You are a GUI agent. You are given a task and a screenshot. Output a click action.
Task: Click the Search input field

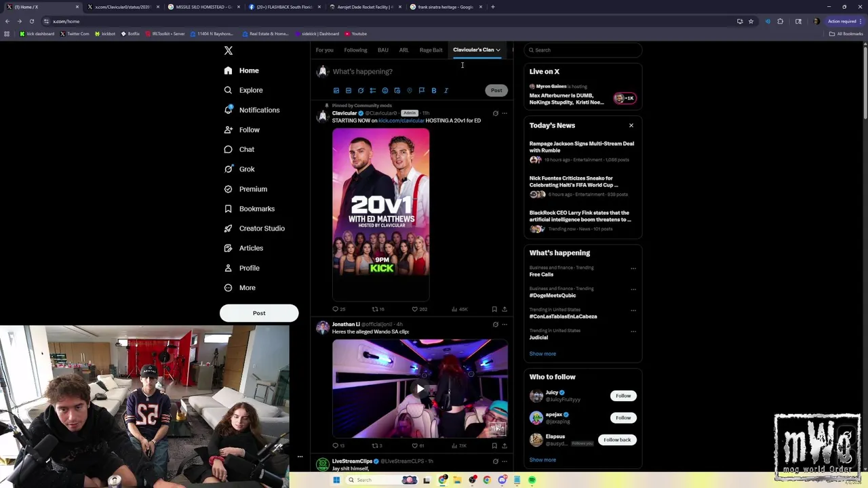584,49
